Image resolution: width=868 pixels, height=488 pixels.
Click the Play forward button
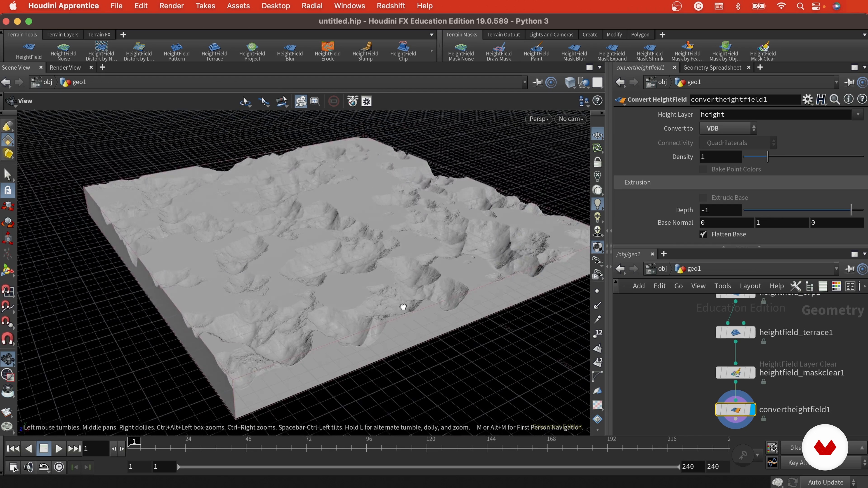pos(59,449)
